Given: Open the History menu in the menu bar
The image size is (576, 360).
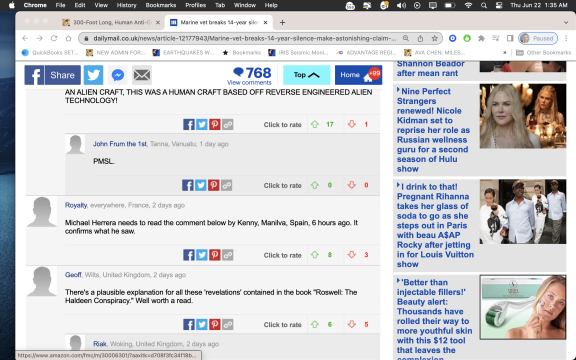Looking at the screenshot, I should coord(126,5).
